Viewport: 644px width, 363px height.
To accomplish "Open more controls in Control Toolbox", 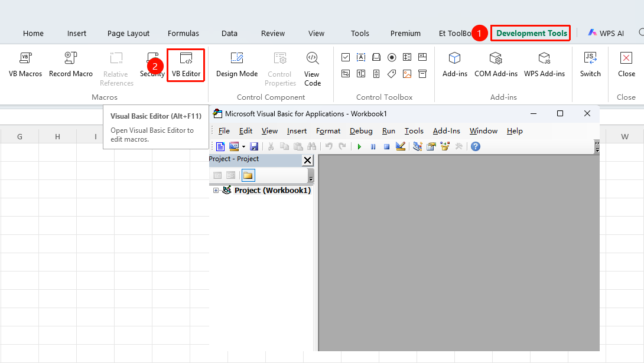I will click(422, 74).
